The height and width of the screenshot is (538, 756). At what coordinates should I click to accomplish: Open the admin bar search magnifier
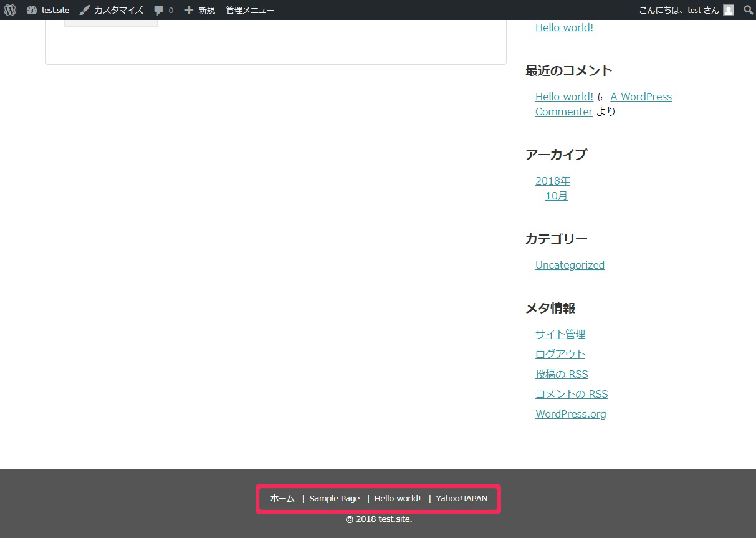pos(748,10)
